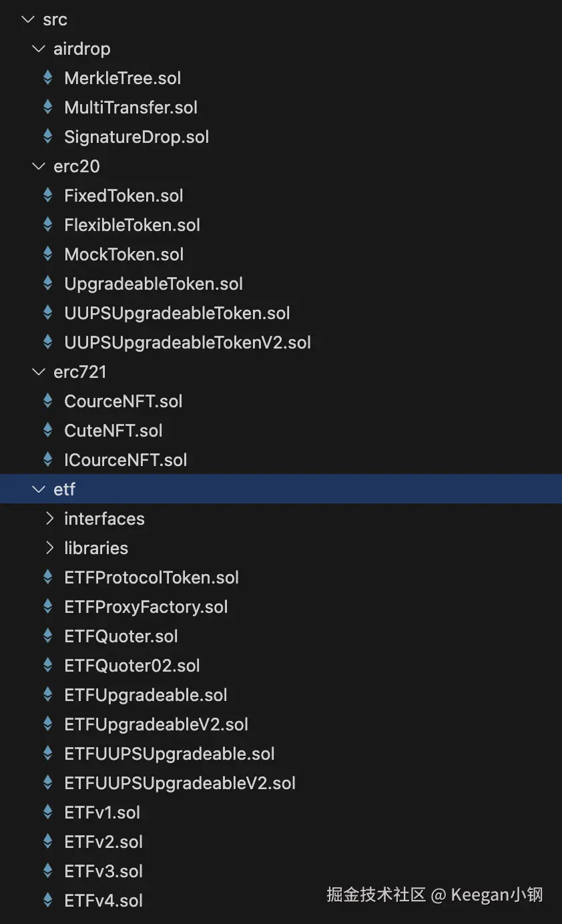Click the Solidity icon beside SignatureDrop.sol
The height and width of the screenshot is (924, 562).
pos(48,137)
